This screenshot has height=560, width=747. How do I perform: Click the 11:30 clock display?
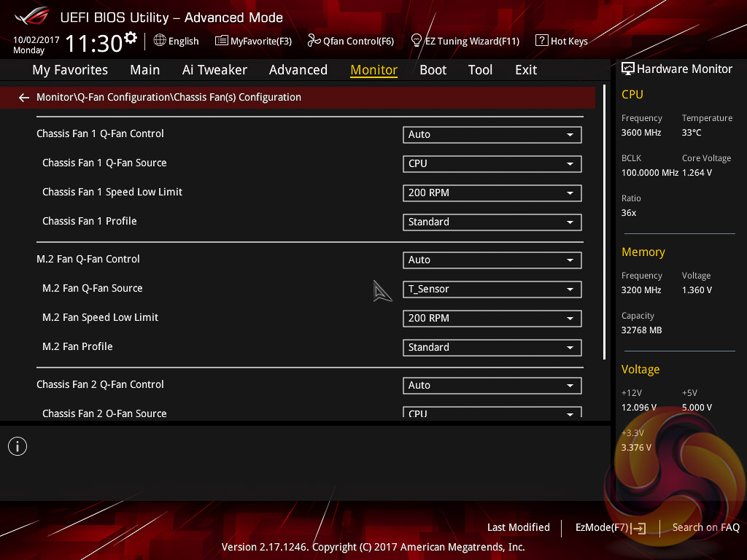[94, 43]
